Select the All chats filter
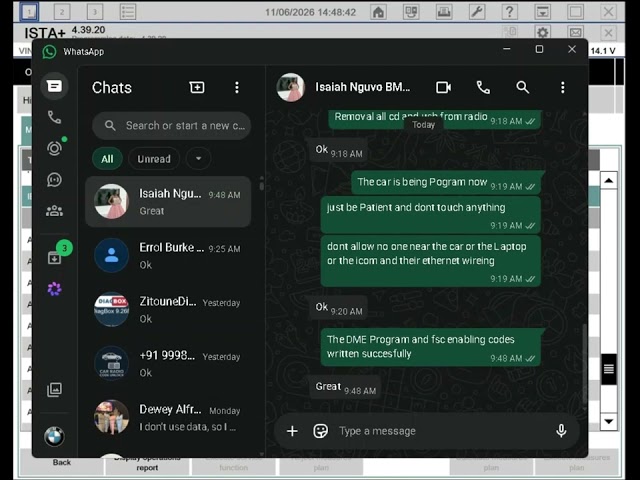This screenshot has height=480, width=640. [x=107, y=159]
